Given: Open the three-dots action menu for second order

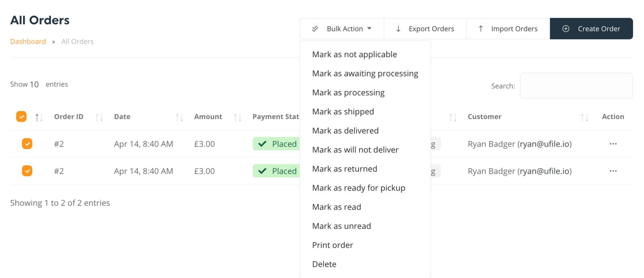Looking at the screenshot, I should point(613,171).
